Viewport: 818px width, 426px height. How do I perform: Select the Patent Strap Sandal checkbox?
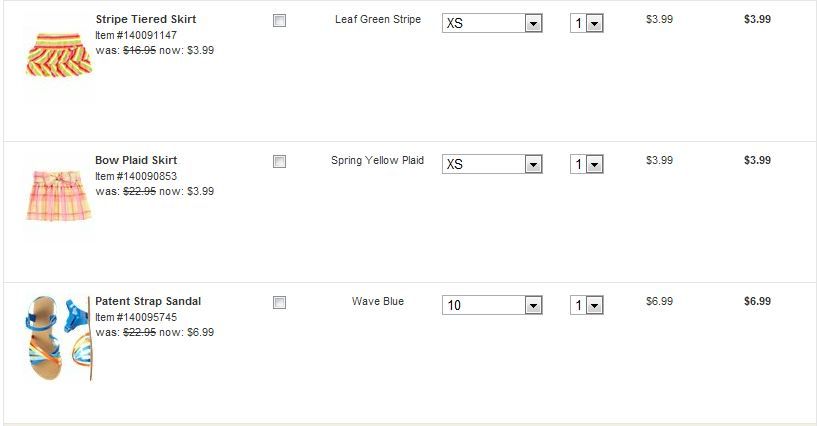click(x=280, y=302)
